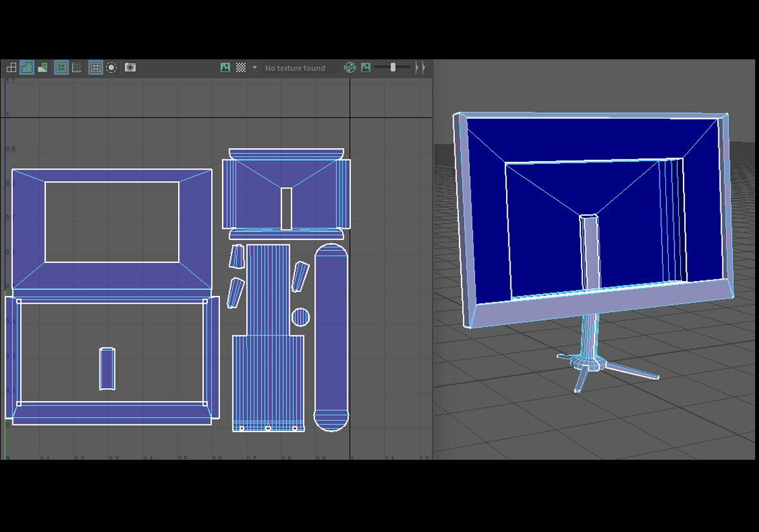The width and height of the screenshot is (759, 532).
Task: Click the display image icon
Action: click(x=225, y=68)
